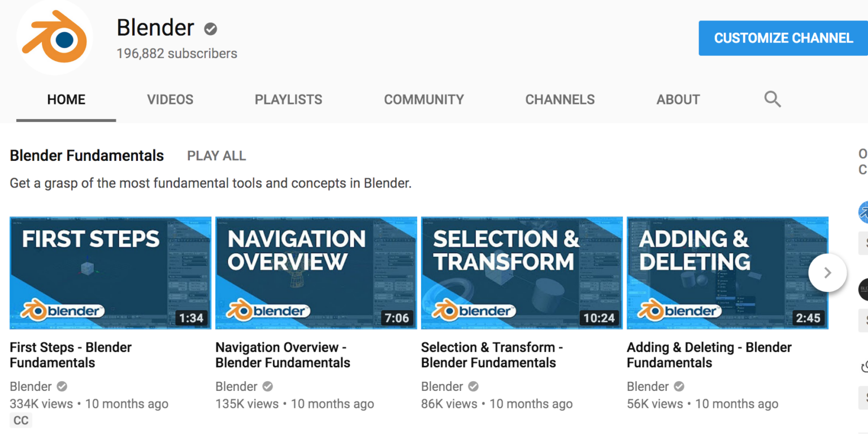View the About tab
Screen dimensions: 868x436
pos(678,99)
